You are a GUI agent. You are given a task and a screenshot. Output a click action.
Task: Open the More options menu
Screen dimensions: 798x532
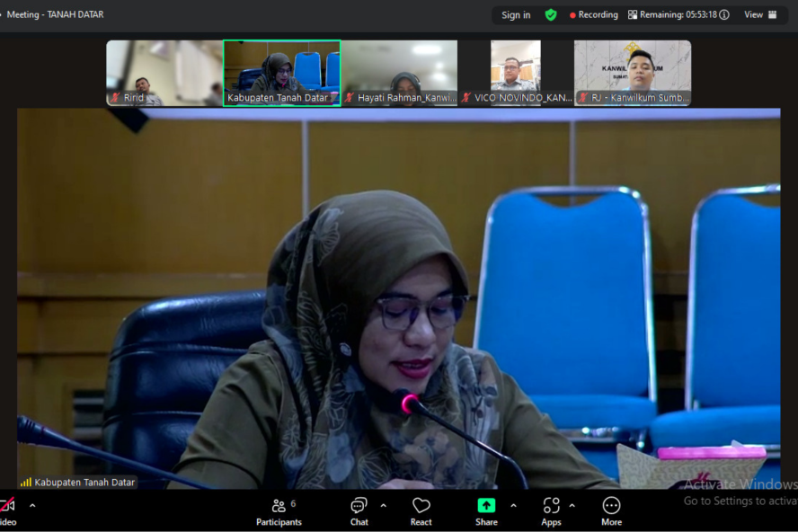tap(611, 511)
